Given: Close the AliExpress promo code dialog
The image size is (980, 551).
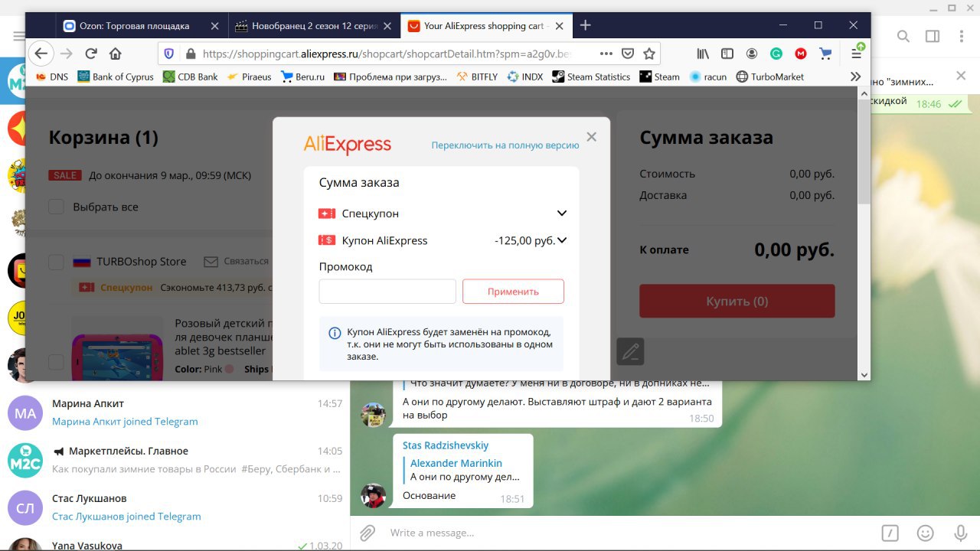Looking at the screenshot, I should point(591,137).
